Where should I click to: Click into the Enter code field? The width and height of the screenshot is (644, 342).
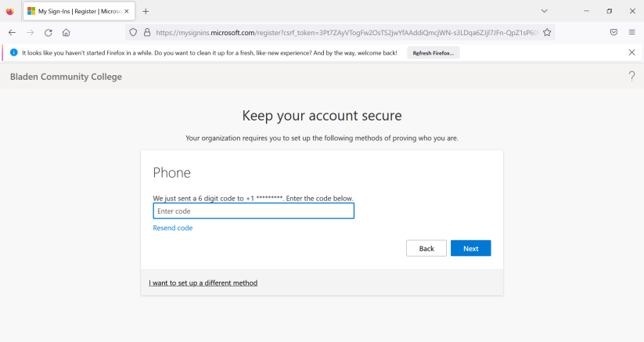(253, 211)
